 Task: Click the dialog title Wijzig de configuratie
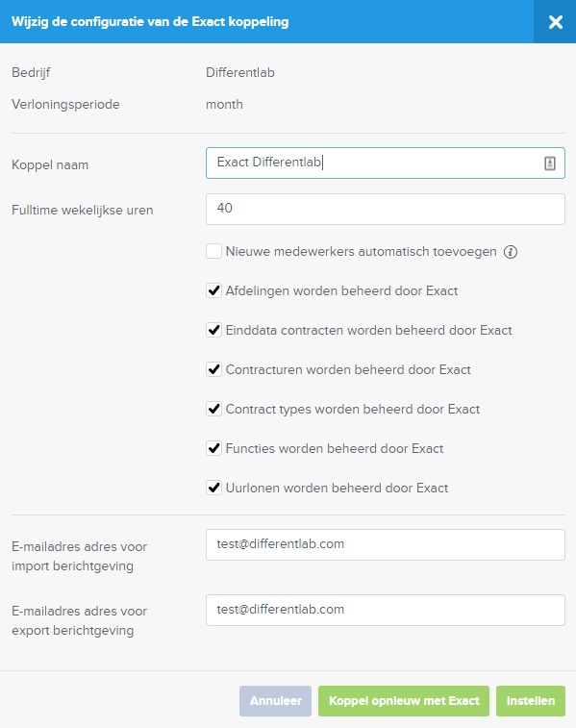point(150,22)
